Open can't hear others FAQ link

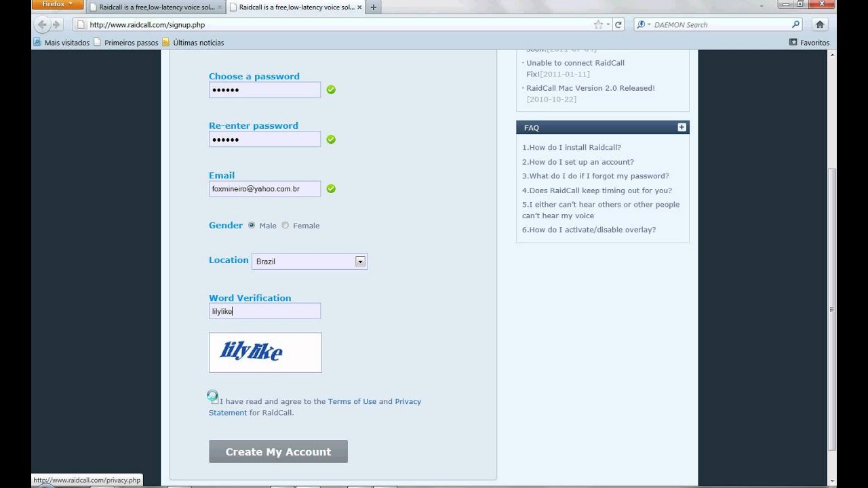601,210
